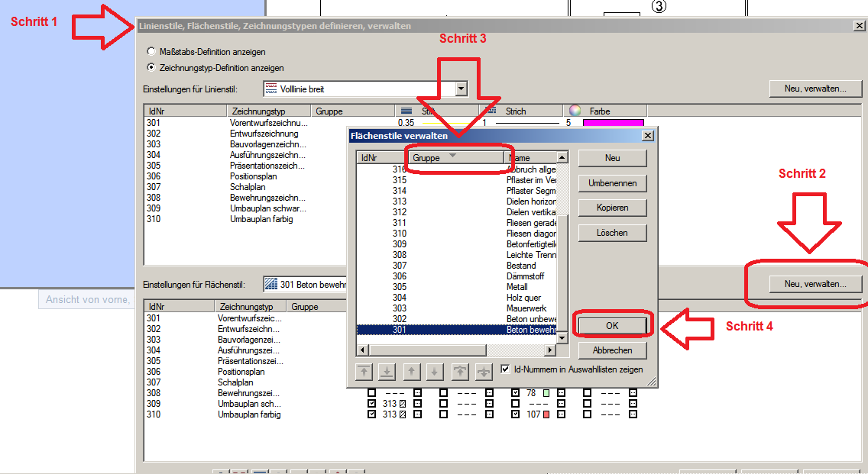Click the Umbenennen button
Viewport: 868px width, 474px height.
coord(612,183)
